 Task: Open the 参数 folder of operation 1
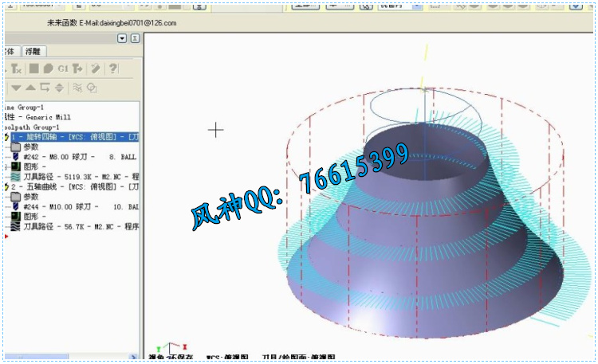tap(30, 147)
